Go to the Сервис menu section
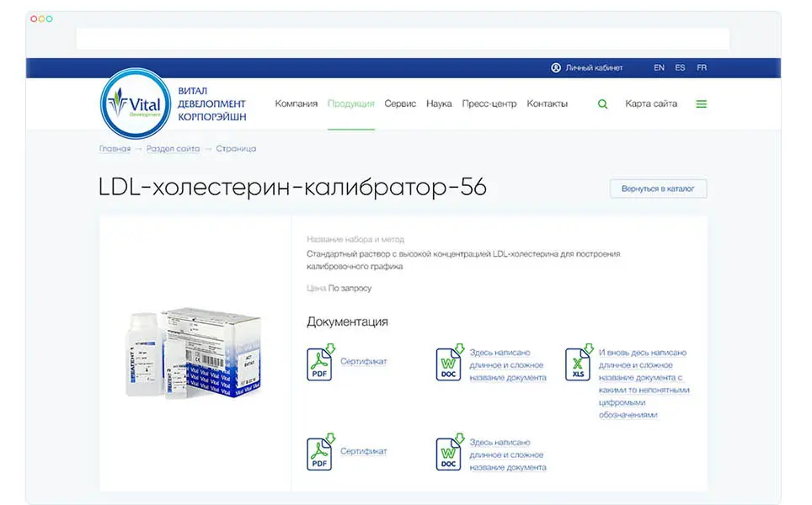 pos(400,104)
